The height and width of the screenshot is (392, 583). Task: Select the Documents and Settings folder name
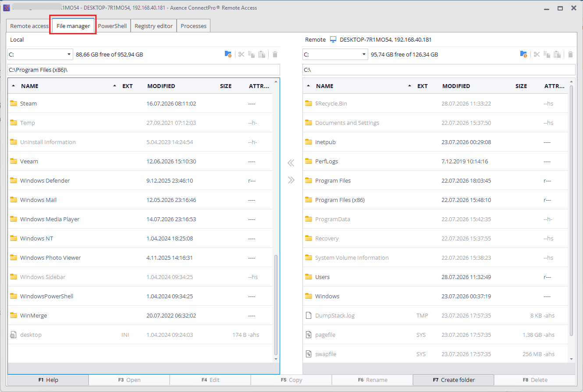347,123
